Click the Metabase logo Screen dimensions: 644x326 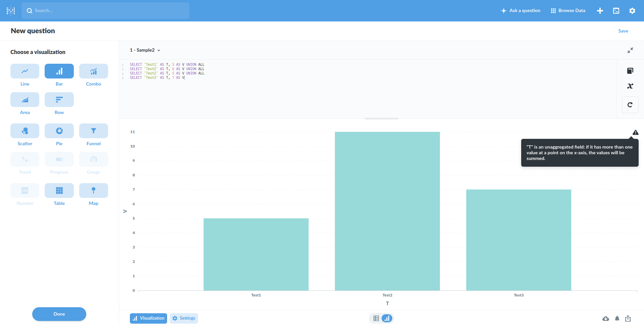tap(10, 10)
